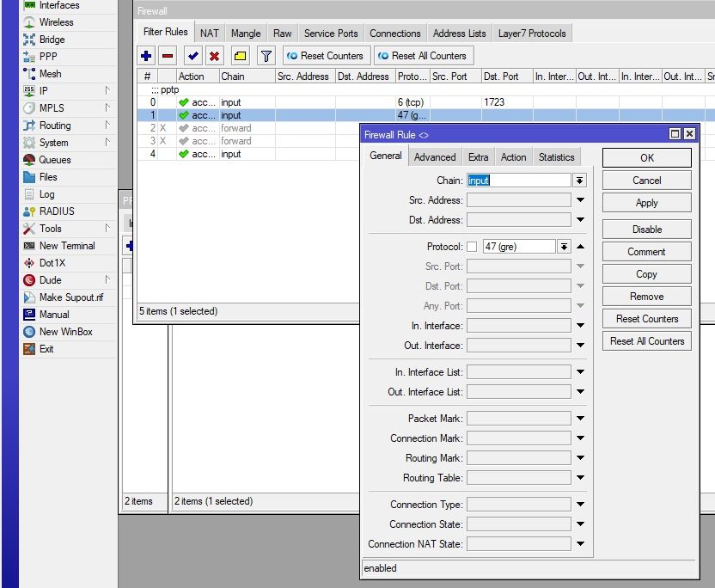Viewport: 715px width, 588px height.
Task: Open Queues in the sidebar
Action: (x=55, y=160)
